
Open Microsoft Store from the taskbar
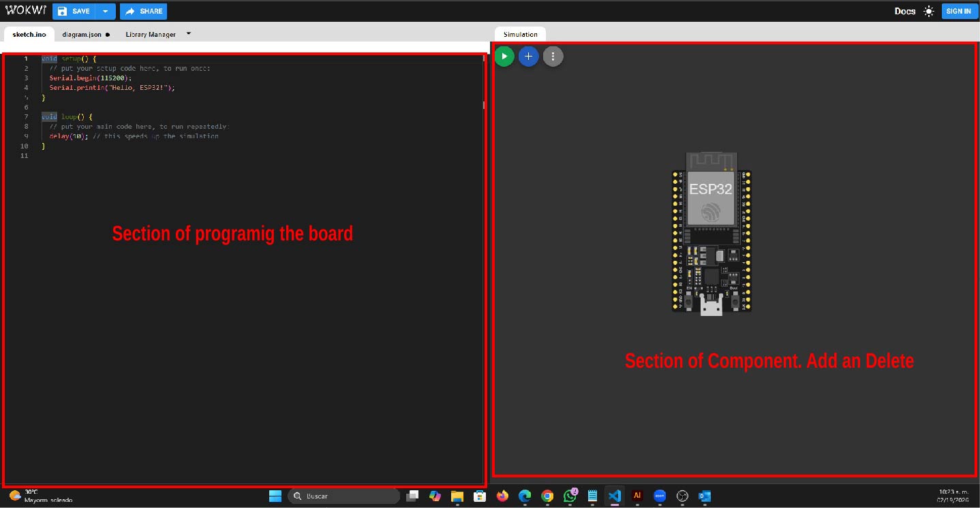tap(480, 496)
